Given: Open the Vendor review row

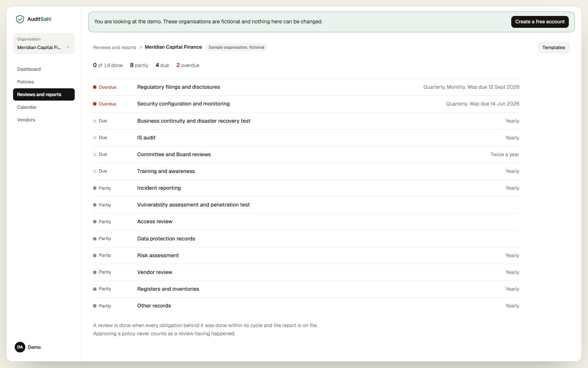Looking at the screenshot, I should click(x=306, y=272).
